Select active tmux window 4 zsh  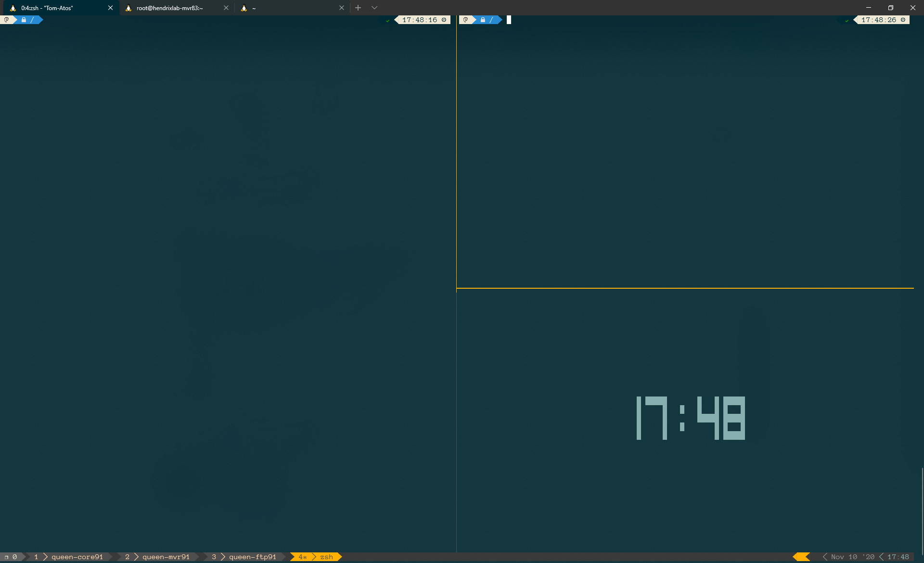(x=316, y=557)
